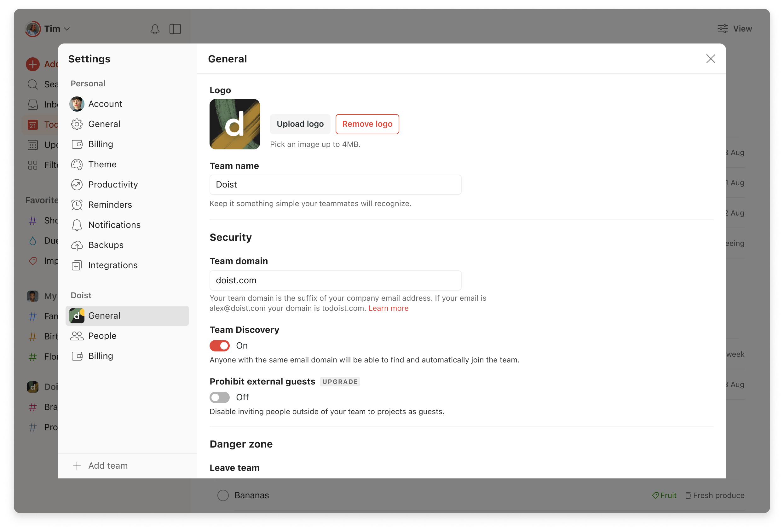Open Productivity settings
The image size is (784, 532).
pyautogui.click(x=113, y=184)
